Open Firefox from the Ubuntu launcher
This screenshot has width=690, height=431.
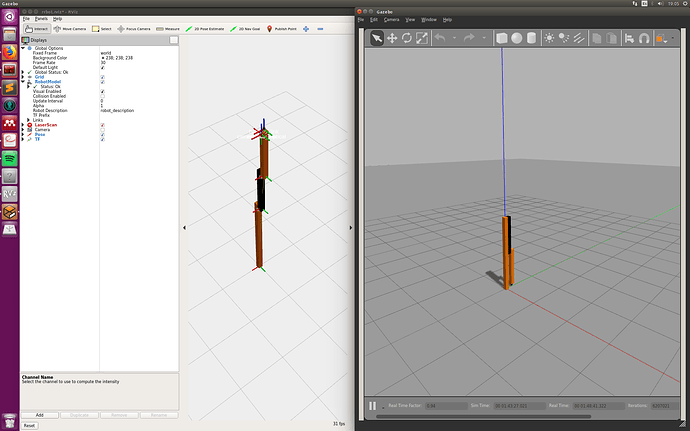[10, 52]
